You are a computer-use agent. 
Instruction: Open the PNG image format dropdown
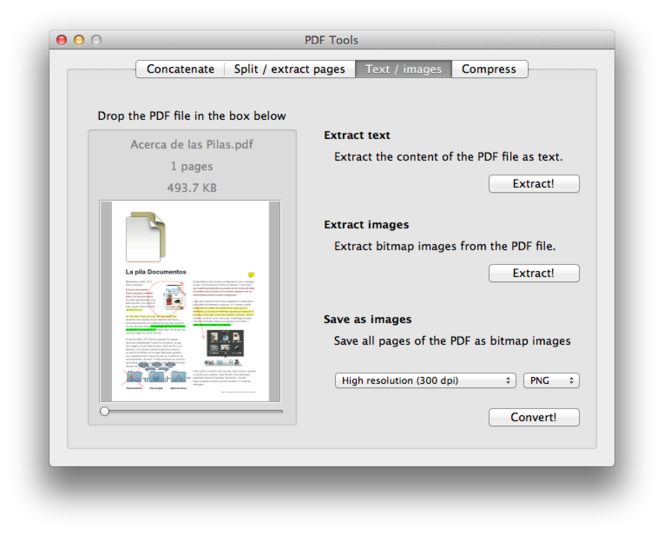pos(551,380)
